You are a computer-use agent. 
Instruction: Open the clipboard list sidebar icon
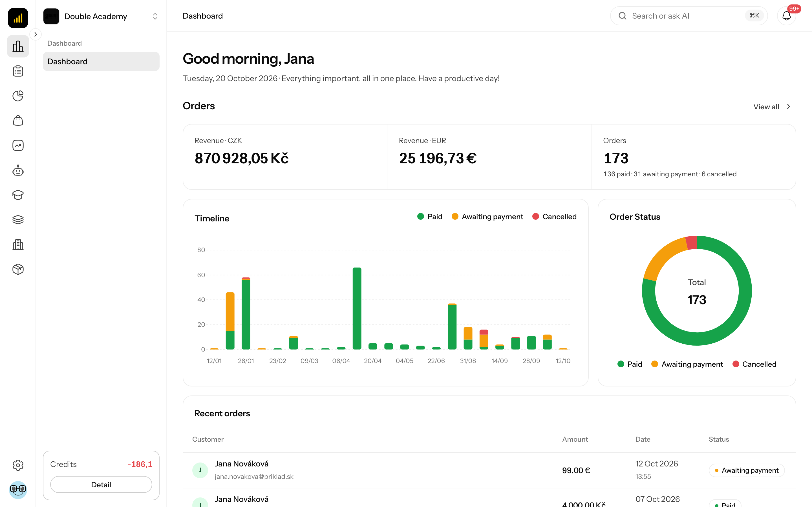(x=18, y=71)
